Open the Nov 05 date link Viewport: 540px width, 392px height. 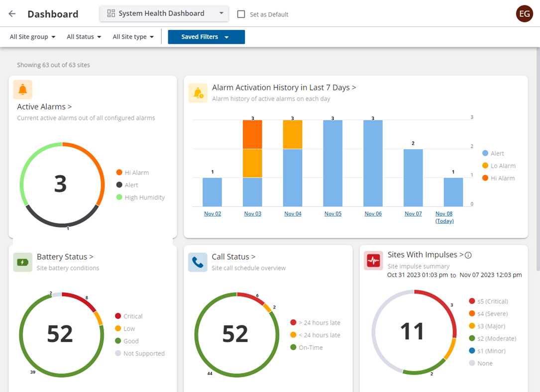(x=332, y=213)
